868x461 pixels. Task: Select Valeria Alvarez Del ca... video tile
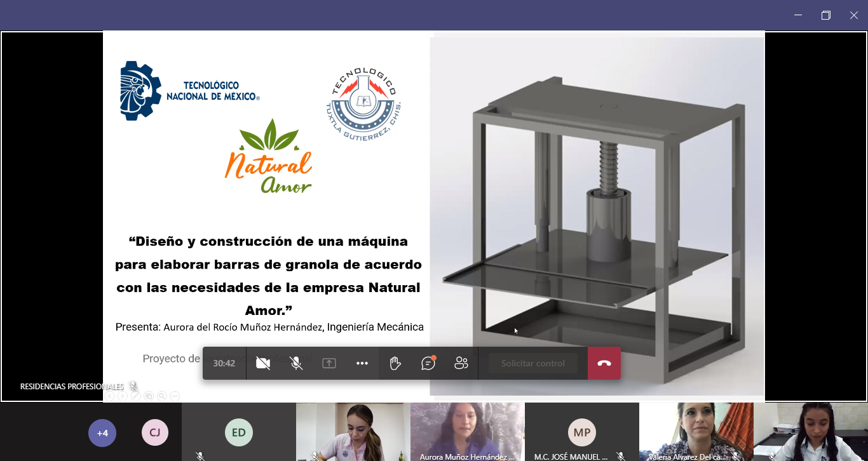click(696, 432)
